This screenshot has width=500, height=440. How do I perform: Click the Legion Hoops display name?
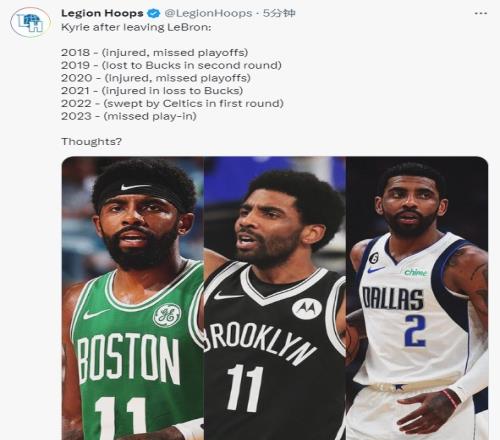coord(102,13)
